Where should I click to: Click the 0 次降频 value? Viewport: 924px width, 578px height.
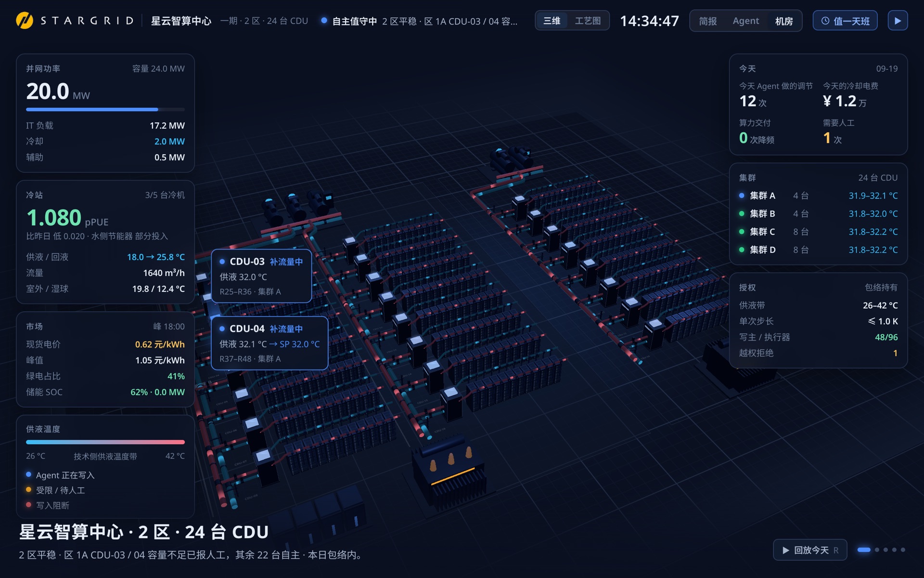coord(757,139)
